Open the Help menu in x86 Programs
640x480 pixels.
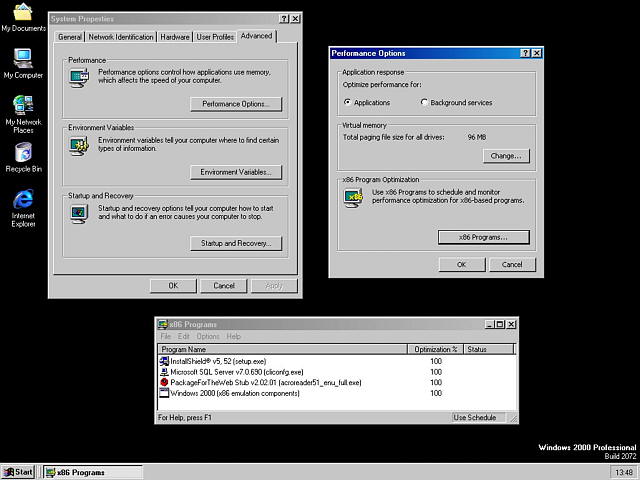(233, 336)
